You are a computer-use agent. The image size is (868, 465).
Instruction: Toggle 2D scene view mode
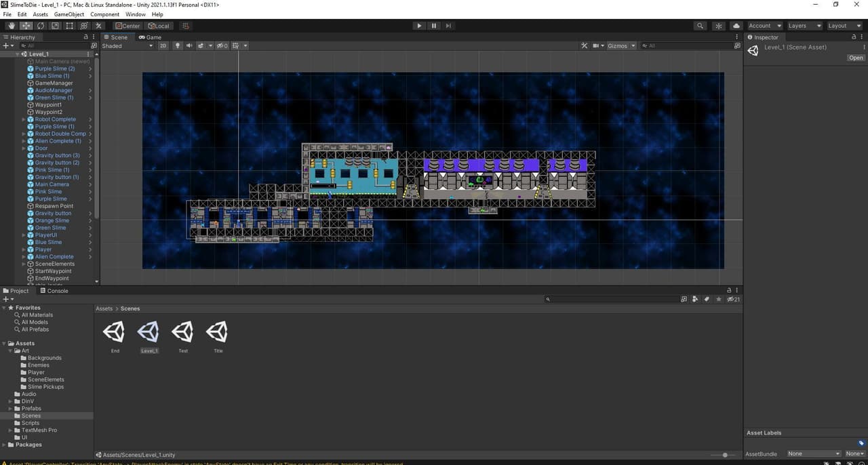coord(163,45)
